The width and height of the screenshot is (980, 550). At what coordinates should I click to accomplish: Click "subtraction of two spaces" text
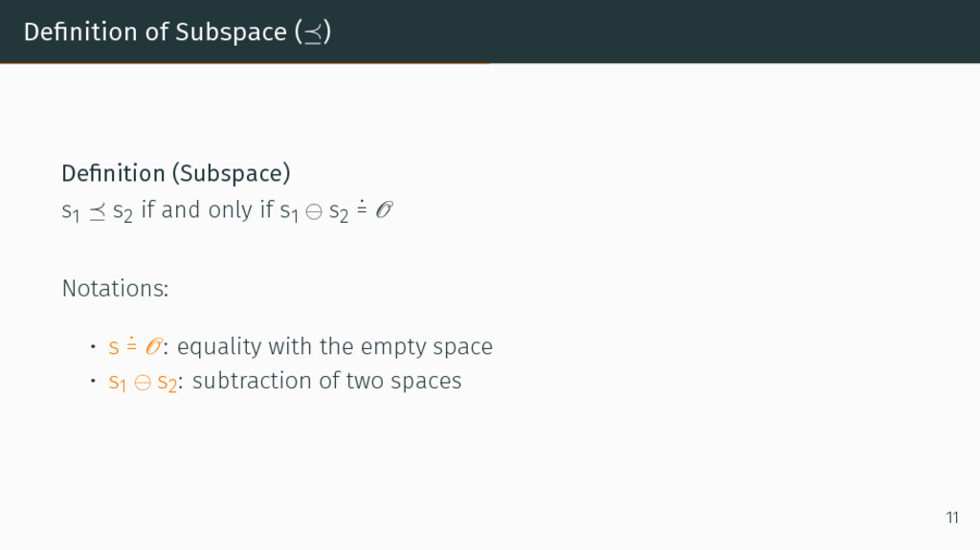click(327, 381)
